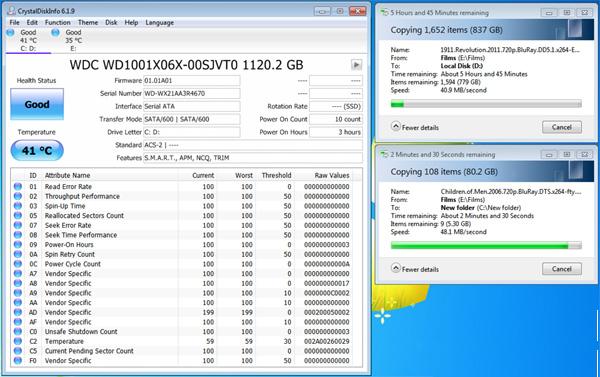Screen dimensions: 600x377
Task: Click raw value '002A00260029'
Action: (x=326, y=341)
